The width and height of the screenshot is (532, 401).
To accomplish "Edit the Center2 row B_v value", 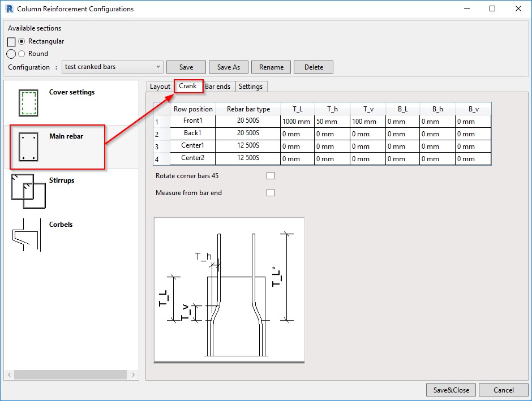I will (x=473, y=158).
